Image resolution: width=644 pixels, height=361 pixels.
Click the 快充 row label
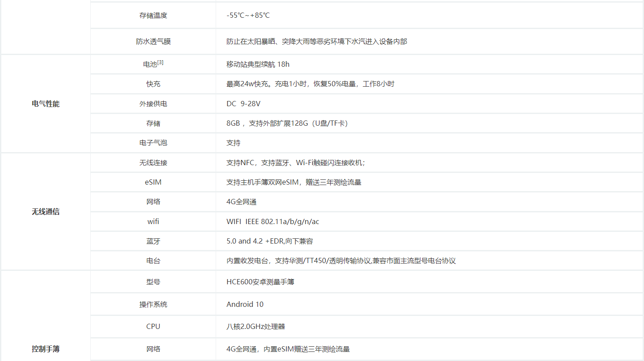tap(153, 84)
